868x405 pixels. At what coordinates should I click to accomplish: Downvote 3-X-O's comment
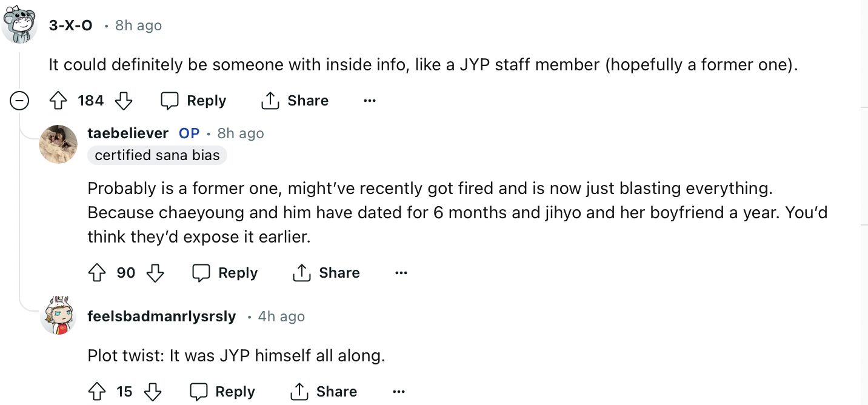tap(124, 101)
